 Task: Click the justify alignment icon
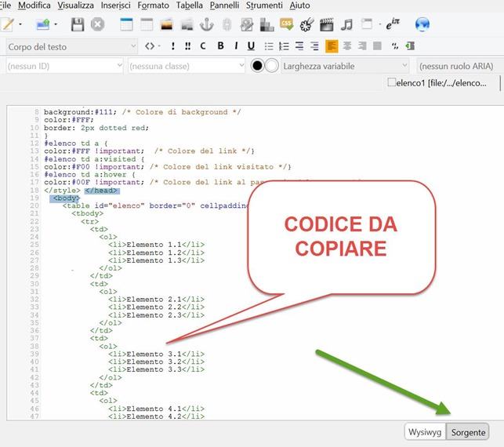(377, 46)
